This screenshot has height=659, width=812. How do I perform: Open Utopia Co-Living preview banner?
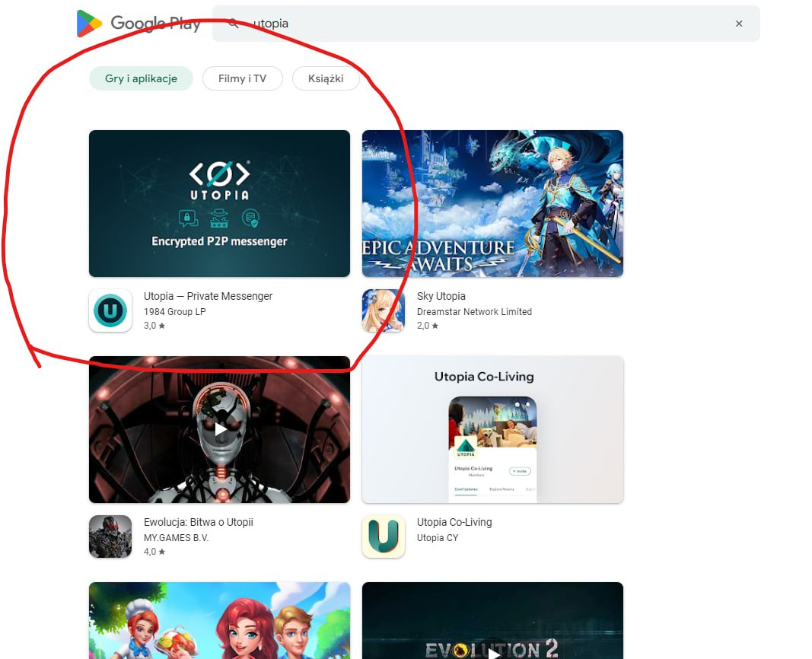click(x=492, y=429)
